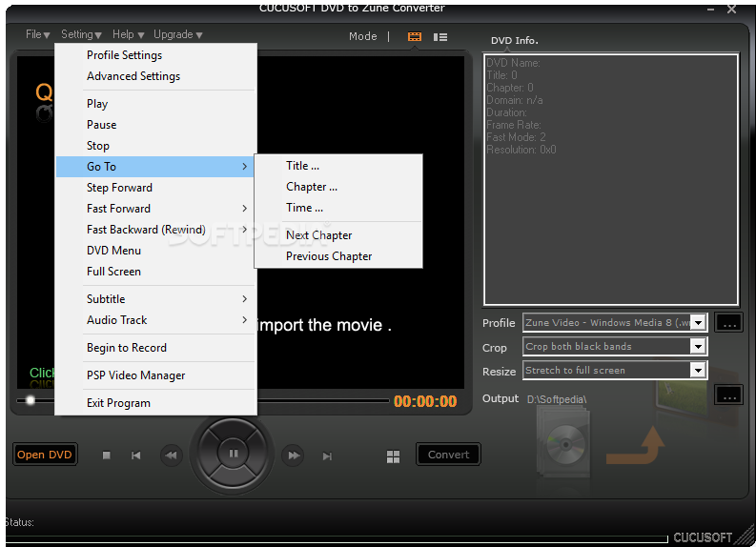Open the File menu
This screenshot has width=756, height=547.
click(37, 34)
